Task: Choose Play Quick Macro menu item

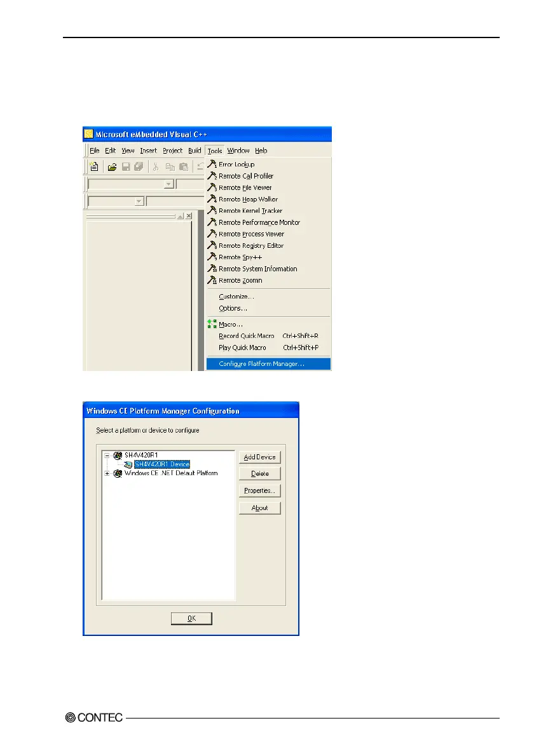Action: [x=268, y=347]
